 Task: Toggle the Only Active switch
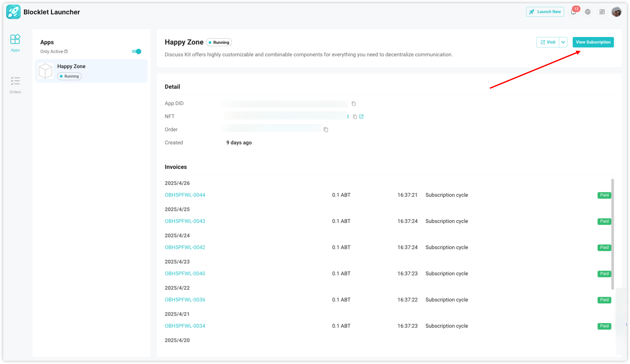(x=136, y=51)
